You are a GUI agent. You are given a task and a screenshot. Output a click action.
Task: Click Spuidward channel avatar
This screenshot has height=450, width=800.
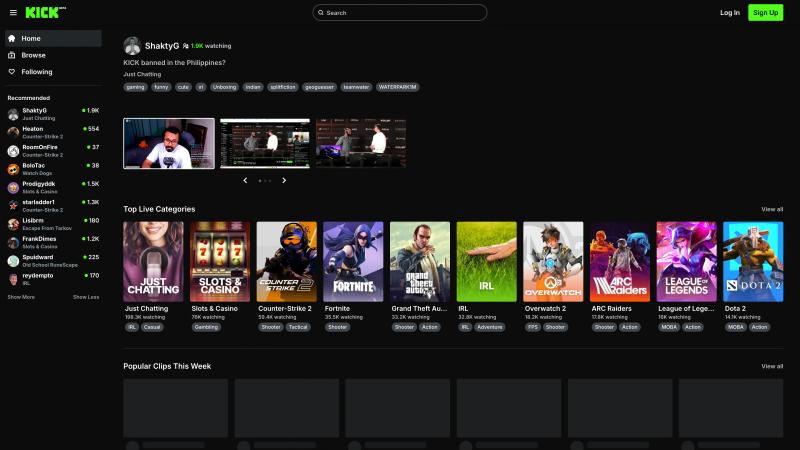click(13, 261)
